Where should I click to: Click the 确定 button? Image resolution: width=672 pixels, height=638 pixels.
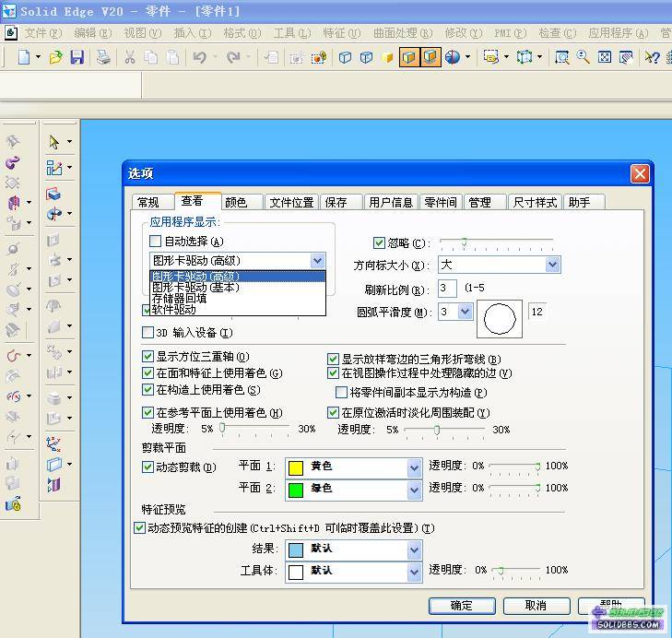click(462, 606)
